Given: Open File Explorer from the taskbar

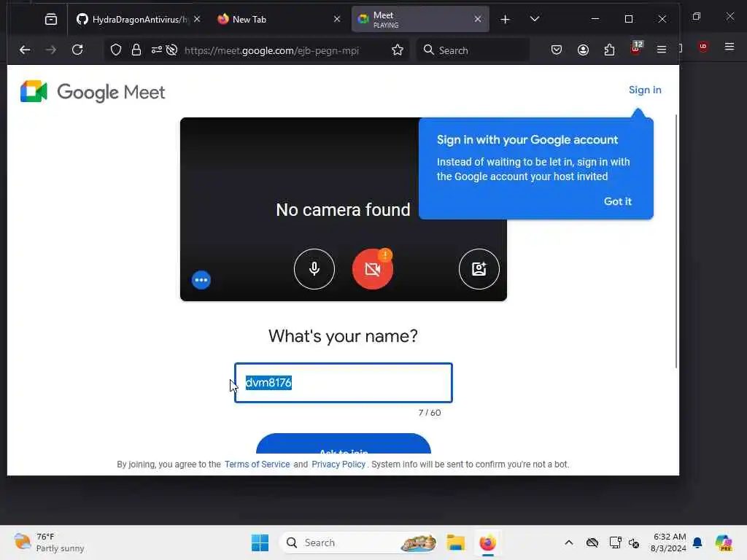Looking at the screenshot, I should (x=455, y=542).
